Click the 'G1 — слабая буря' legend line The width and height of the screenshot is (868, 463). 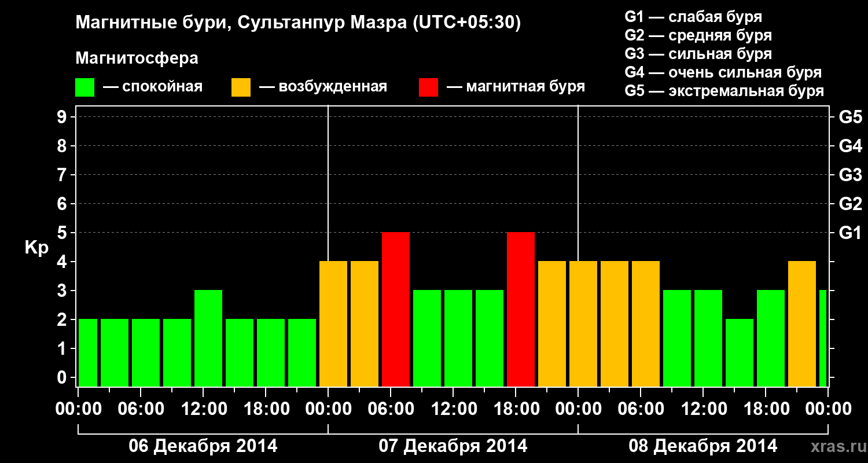pyautogui.click(x=693, y=17)
